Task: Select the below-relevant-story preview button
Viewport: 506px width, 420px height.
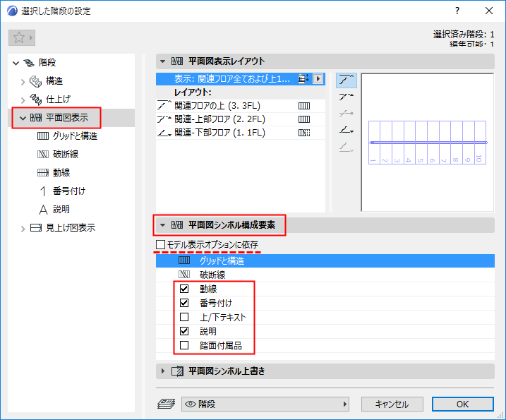Action: 347,148
